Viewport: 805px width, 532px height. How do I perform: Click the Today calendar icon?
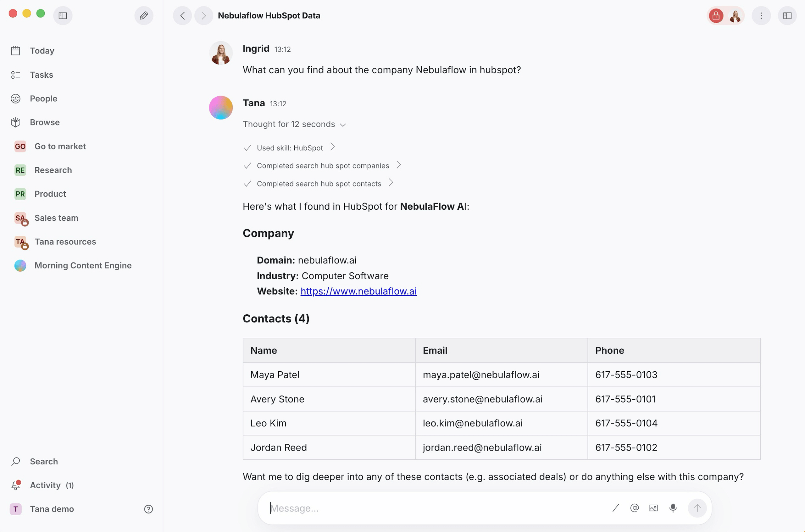16,51
